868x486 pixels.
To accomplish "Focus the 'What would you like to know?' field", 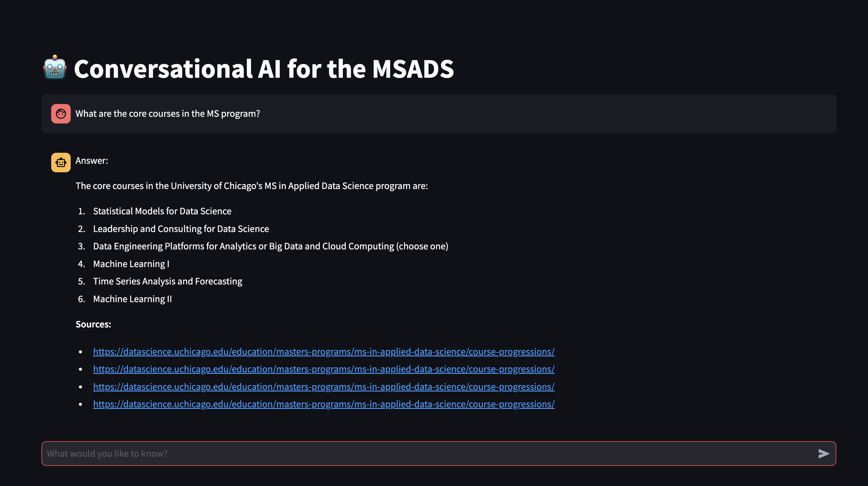I will click(428, 454).
